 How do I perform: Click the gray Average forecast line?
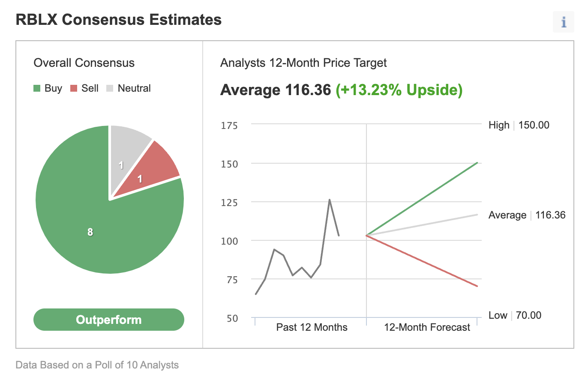pyautogui.click(x=422, y=225)
